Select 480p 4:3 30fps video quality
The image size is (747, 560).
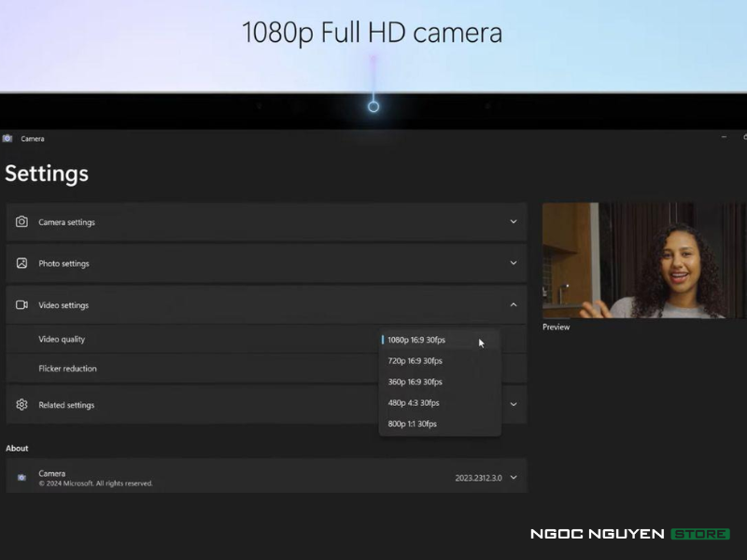[x=413, y=403]
